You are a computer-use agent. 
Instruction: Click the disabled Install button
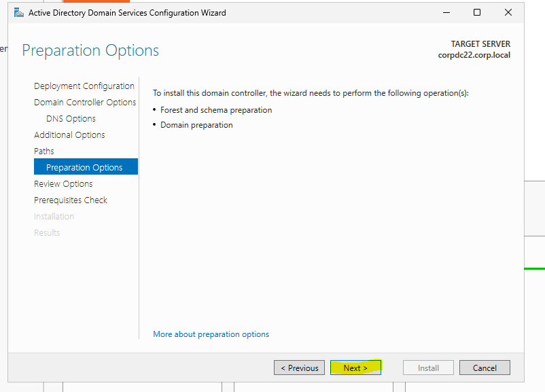tap(428, 368)
